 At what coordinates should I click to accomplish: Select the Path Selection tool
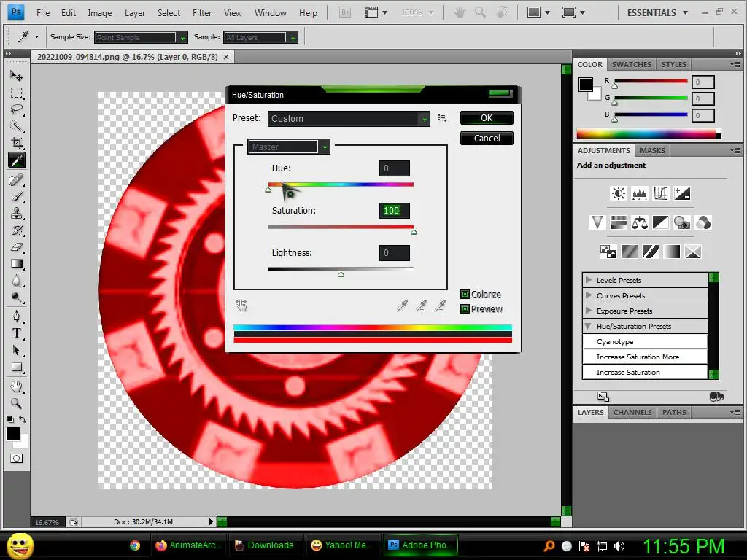coord(17,350)
